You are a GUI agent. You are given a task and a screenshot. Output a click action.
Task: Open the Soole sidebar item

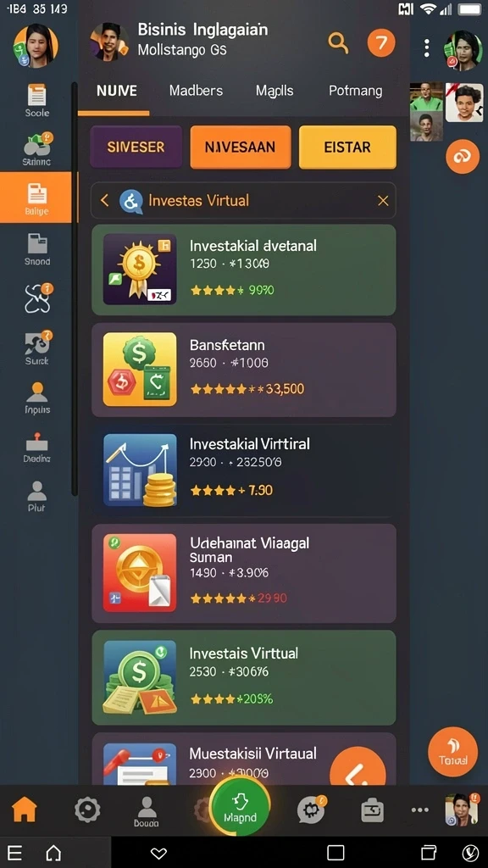[x=36, y=100]
